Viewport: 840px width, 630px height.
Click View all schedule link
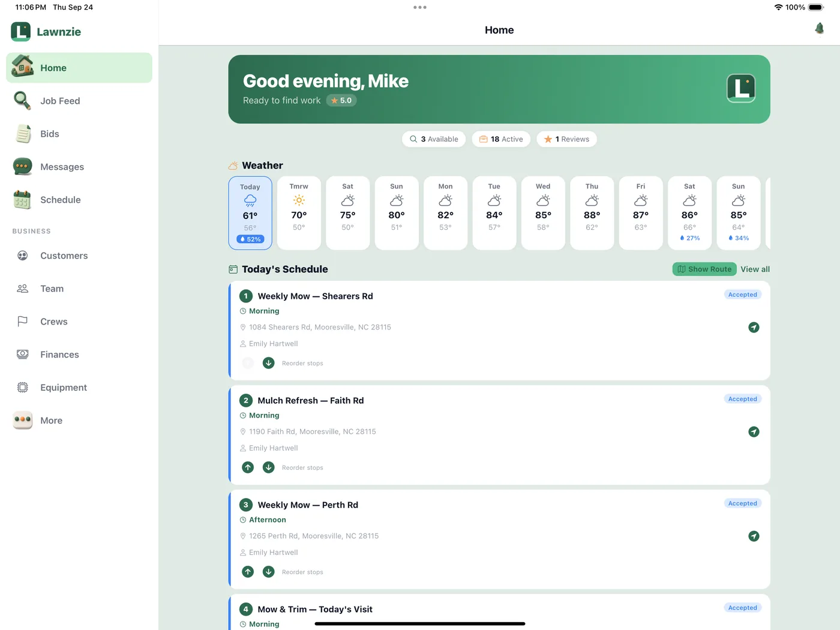coord(755,269)
